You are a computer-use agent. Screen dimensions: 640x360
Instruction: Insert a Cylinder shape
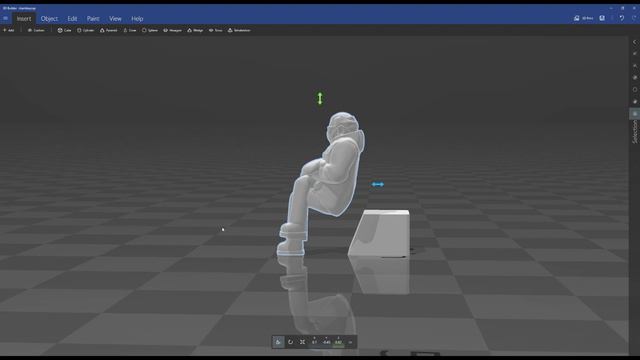[x=86, y=30]
